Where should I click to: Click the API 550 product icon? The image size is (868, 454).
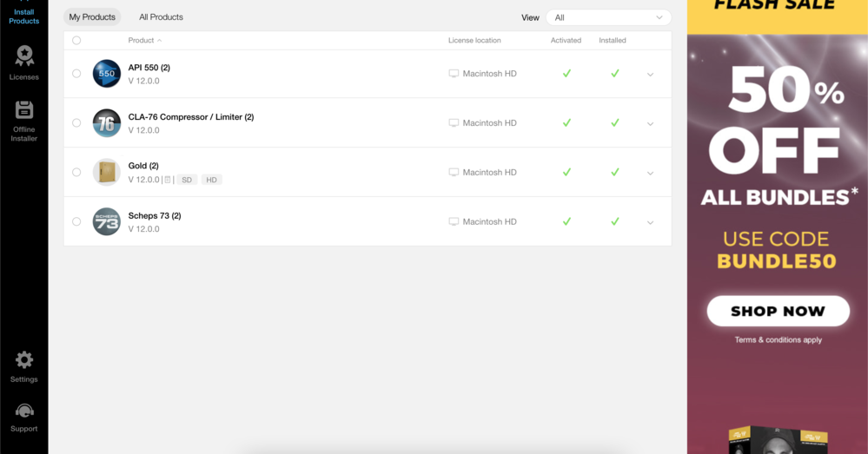[x=107, y=74]
